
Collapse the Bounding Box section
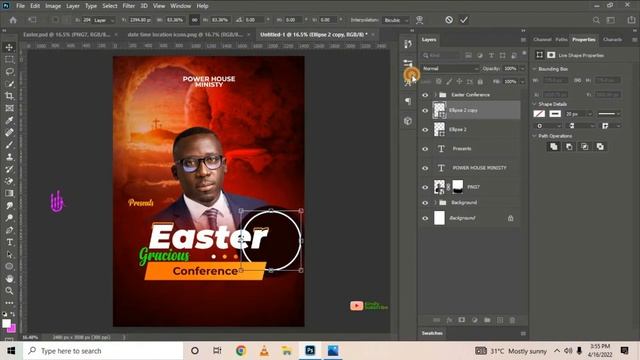point(534,69)
